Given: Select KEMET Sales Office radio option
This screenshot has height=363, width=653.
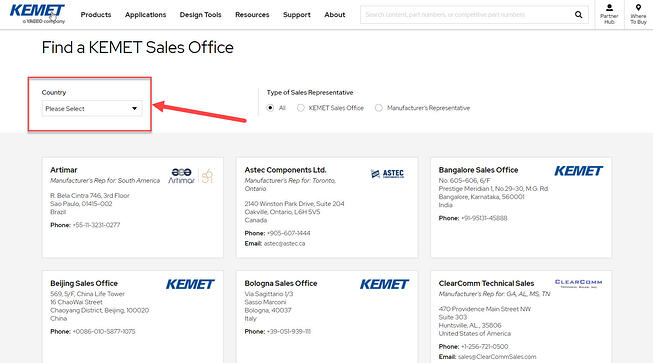Looking at the screenshot, I should (x=301, y=108).
